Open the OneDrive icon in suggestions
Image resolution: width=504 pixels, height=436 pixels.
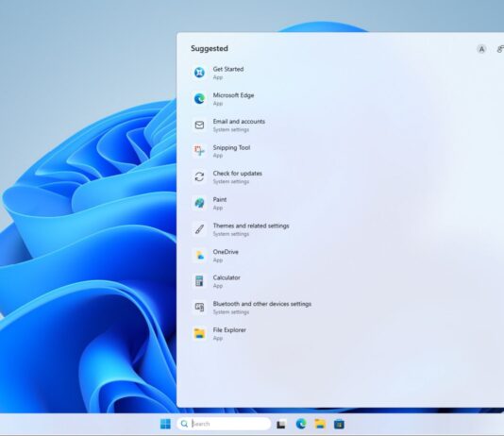[x=199, y=255]
